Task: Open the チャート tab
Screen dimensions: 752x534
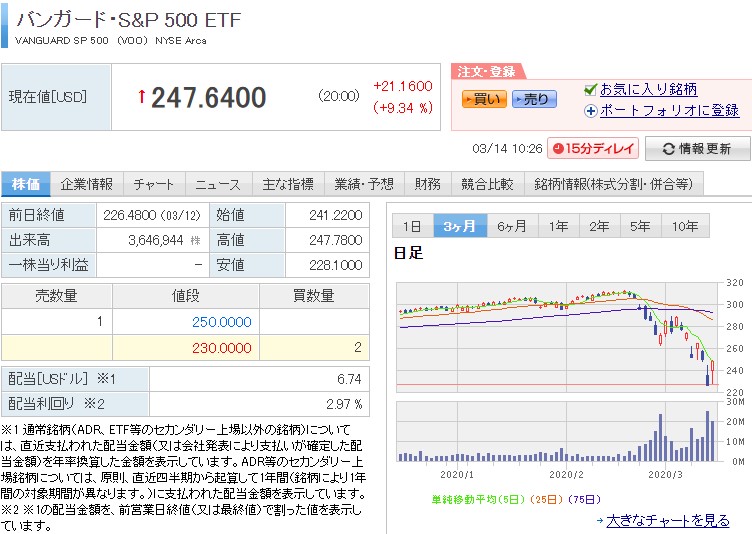Action: coord(154,184)
